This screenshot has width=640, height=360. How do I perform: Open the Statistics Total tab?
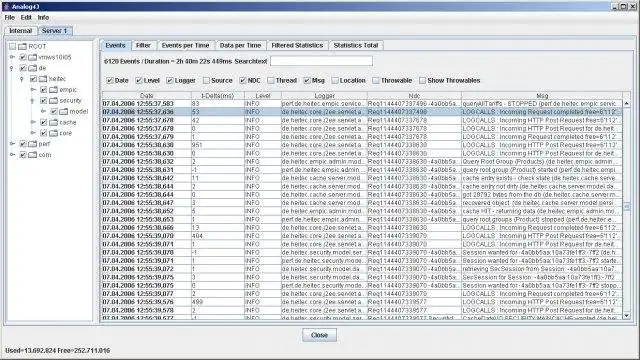(356, 45)
